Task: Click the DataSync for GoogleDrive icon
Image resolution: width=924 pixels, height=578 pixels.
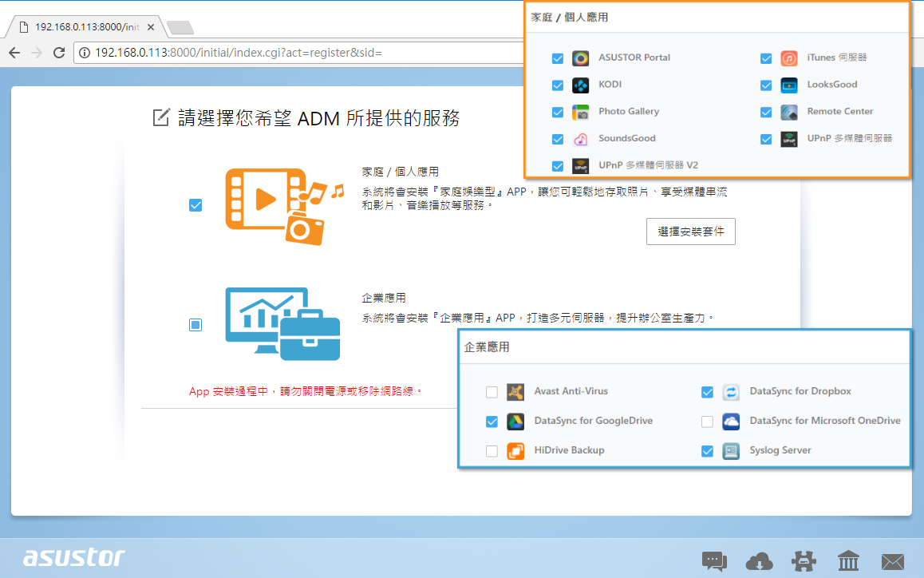Action: (x=515, y=421)
